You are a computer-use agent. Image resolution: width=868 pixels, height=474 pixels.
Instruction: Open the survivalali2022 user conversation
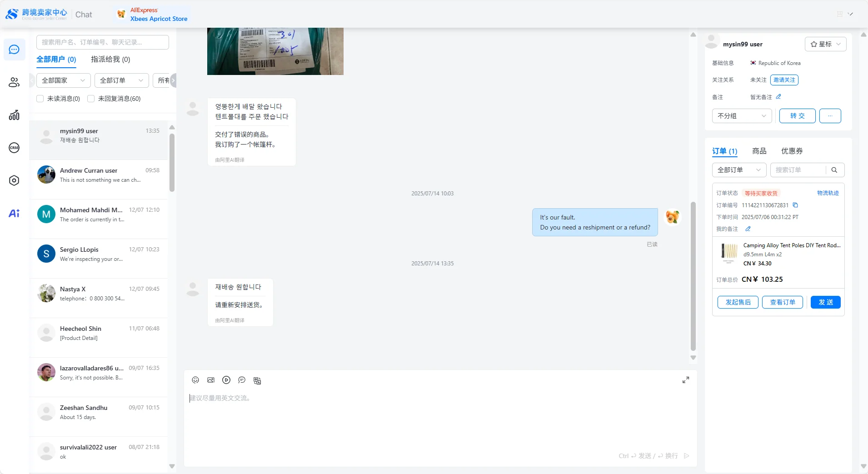click(98, 455)
